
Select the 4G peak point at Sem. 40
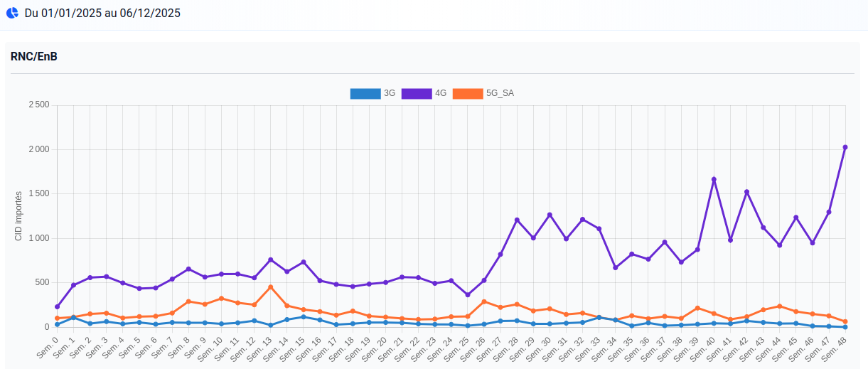pyautogui.click(x=714, y=179)
